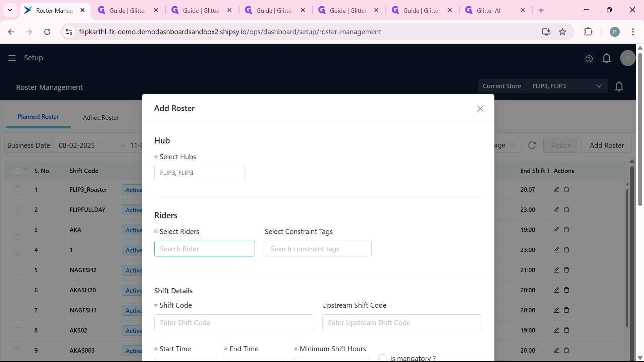Click the Enter Upstream Shift Code input
Viewport: 644px width, 362px height.
pyautogui.click(x=402, y=322)
